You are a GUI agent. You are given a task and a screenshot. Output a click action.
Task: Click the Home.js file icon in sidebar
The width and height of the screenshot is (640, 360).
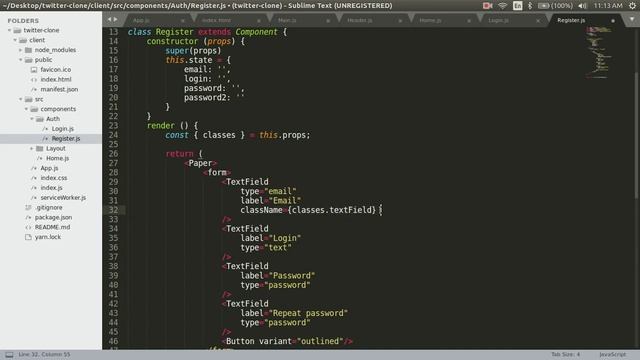click(x=40, y=158)
